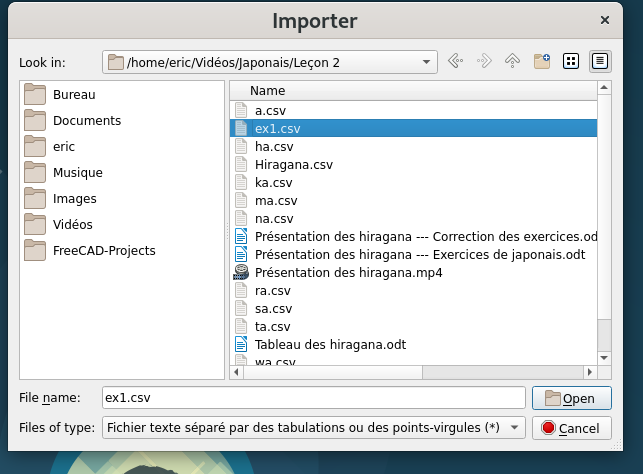Go to Vidéos folder in sidebar
This screenshot has height=474, width=643.
(x=74, y=224)
